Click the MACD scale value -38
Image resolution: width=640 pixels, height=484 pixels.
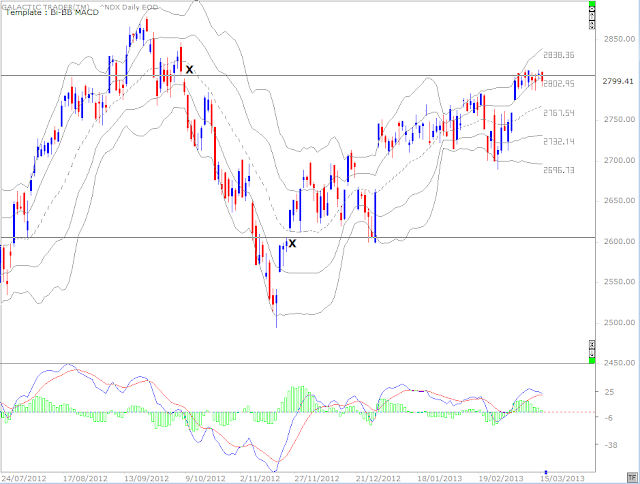click(610, 445)
